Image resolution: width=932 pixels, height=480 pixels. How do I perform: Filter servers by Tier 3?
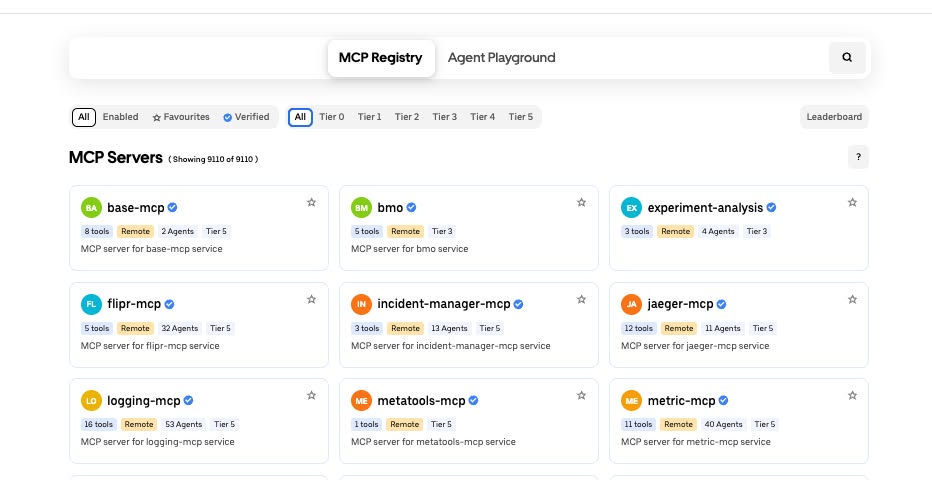[445, 117]
